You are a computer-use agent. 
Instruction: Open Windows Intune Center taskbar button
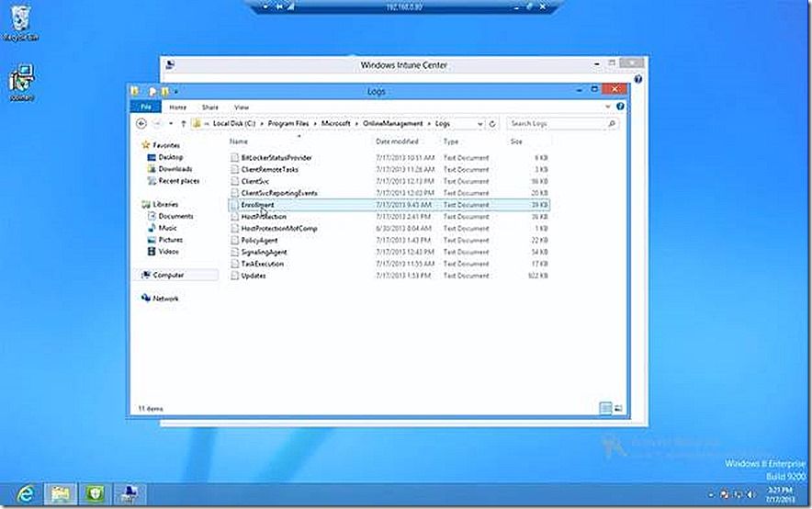(129, 494)
